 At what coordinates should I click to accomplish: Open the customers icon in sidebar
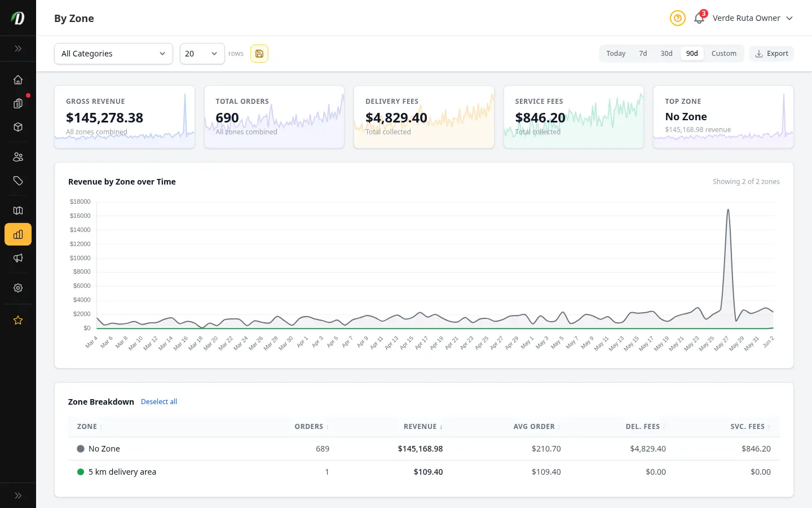click(18, 157)
